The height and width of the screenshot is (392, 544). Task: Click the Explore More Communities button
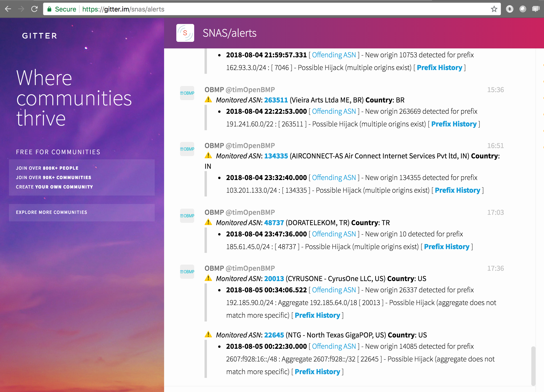pyautogui.click(x=82, y=212)
